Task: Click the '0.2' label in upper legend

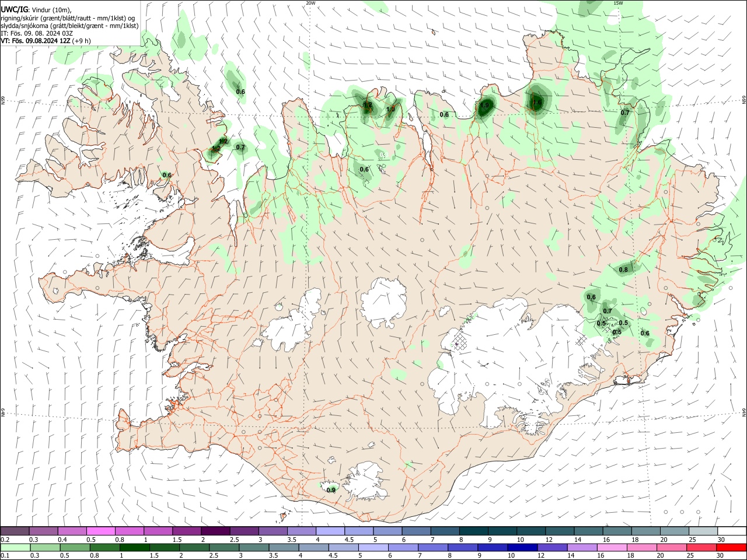Action: point(5,540)
